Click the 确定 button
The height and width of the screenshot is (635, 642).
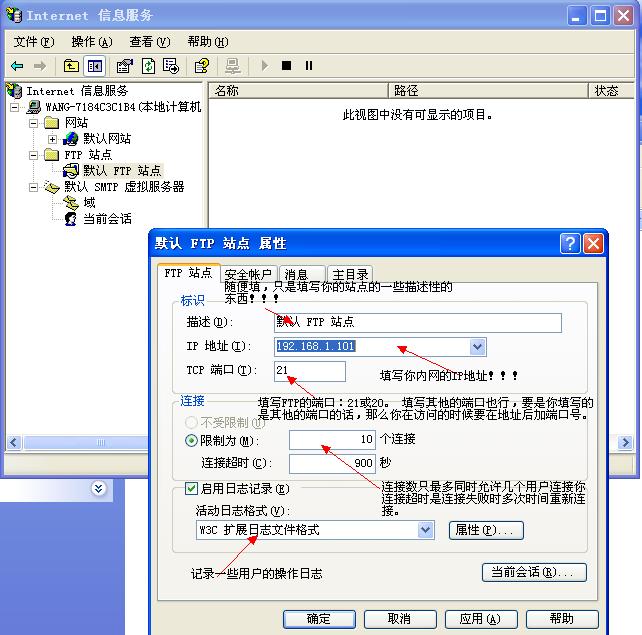coord(319,619)
